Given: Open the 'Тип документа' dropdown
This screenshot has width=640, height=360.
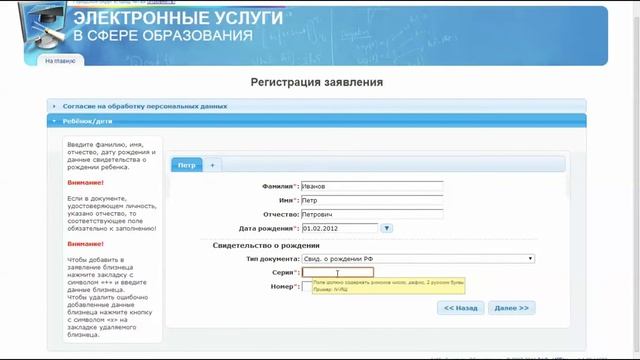Looking at the screenshot, I should pyautogui.click(x=418, y=259).
